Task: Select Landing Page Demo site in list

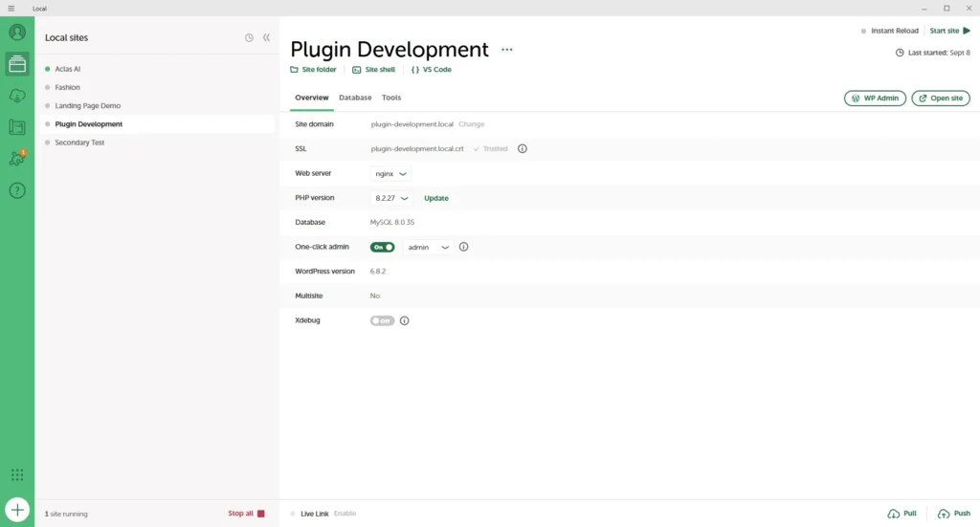Action: [x=88, y=106]
